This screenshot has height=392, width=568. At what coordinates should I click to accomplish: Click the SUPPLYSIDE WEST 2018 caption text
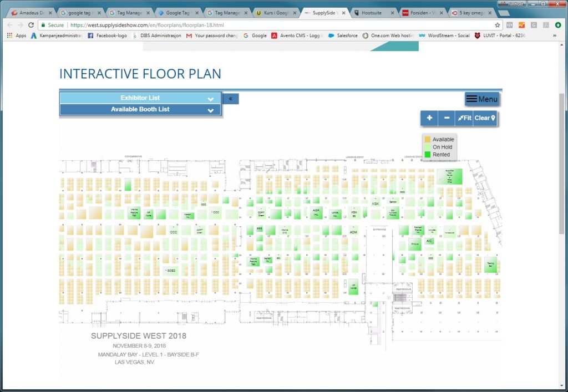click(x=139, y=336)
